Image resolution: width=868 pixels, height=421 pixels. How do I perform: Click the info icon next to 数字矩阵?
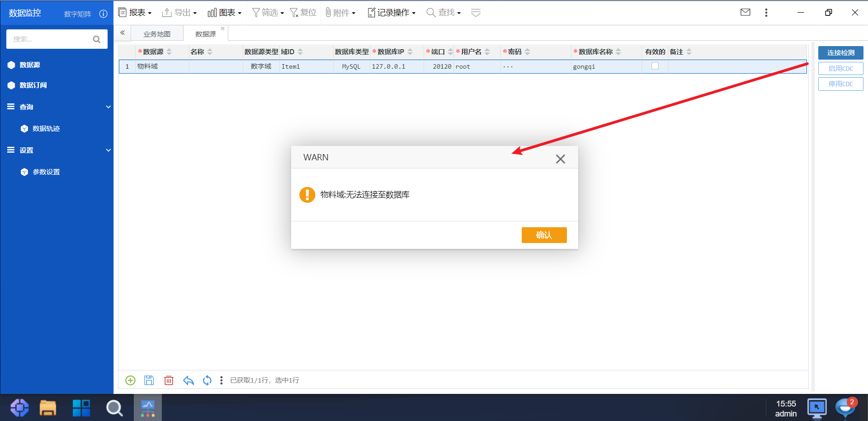(103, 14)
